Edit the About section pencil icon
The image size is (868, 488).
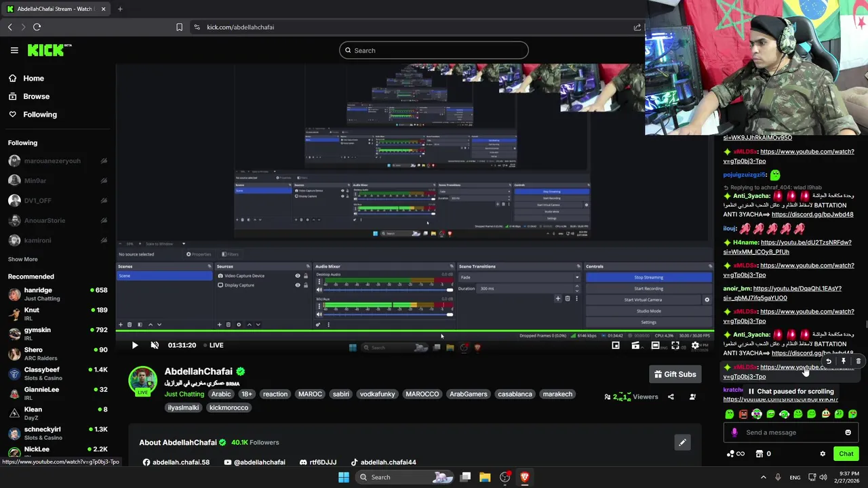[x=682, y=443]
